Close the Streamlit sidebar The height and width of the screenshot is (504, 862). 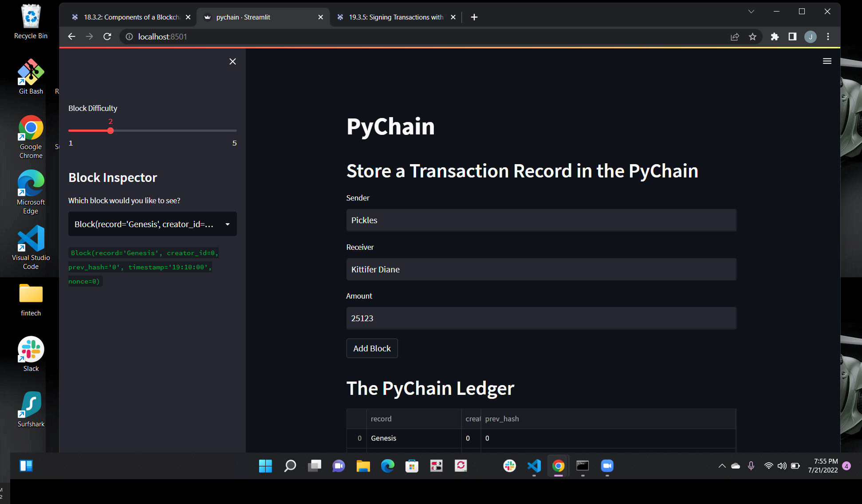pyautogui.click(x=232, y=61)
